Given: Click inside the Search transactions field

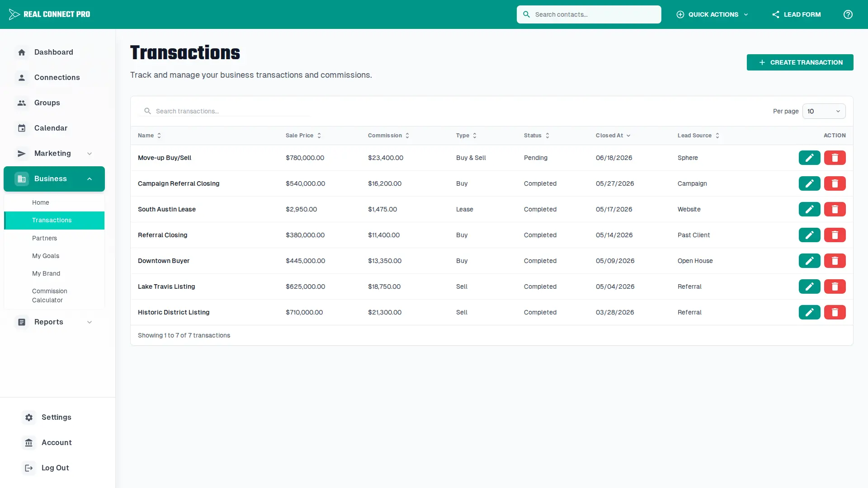Looking at the screenshot, I should [225, 111].
